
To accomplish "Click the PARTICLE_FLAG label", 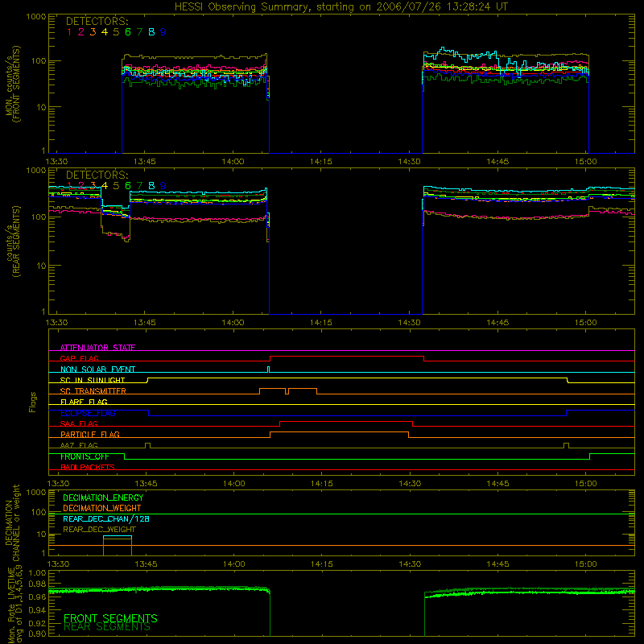I will (x=90, y=435).
